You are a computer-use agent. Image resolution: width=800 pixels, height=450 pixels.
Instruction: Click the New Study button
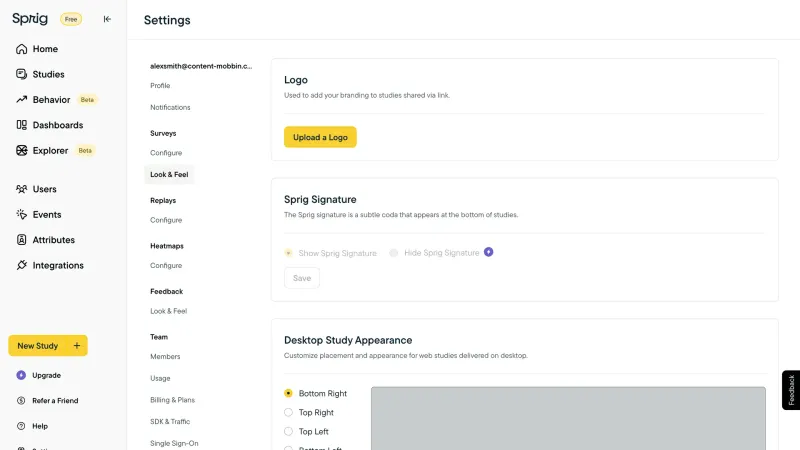pyautogui.click(x=48, y=345)
